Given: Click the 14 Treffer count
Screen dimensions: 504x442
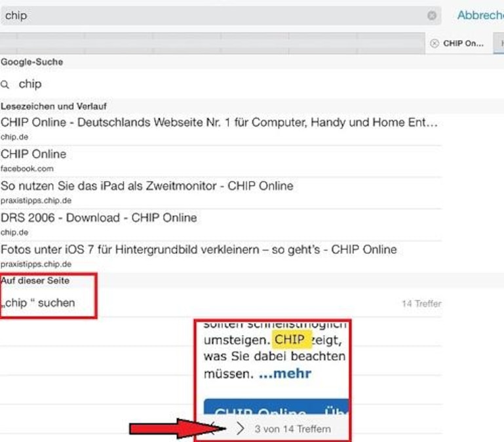Looking at the screenshot, I should point(421,304).
